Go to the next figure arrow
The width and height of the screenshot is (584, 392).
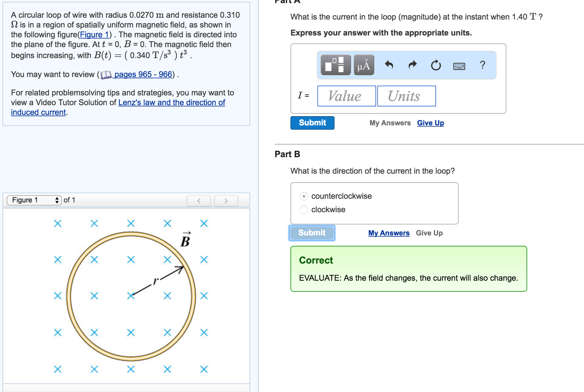226,201
